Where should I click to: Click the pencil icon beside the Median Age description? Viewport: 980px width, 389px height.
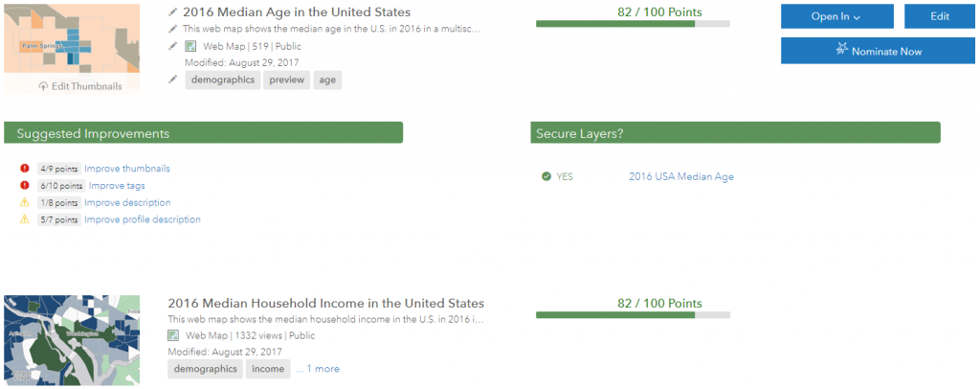click(172, 29)
